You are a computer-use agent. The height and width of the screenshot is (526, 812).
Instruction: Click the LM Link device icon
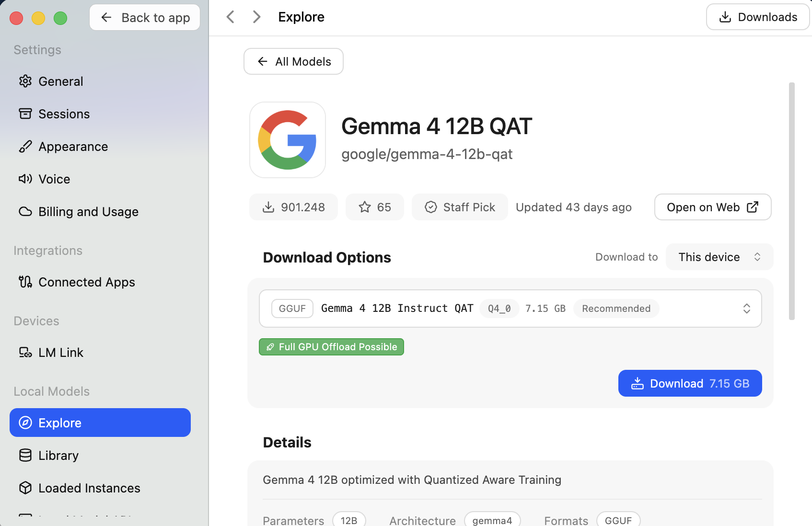coord(25,353)
